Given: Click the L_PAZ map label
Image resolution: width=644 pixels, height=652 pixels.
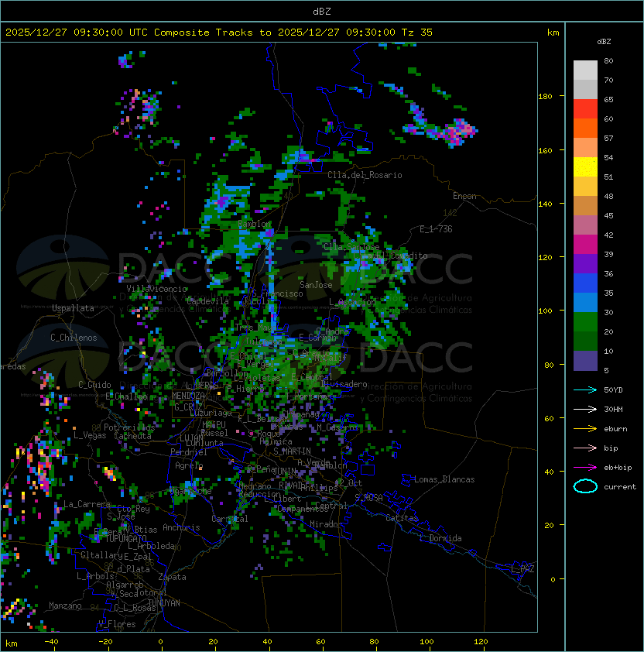Looking at the screenshot, I should [x=522, y=569].
